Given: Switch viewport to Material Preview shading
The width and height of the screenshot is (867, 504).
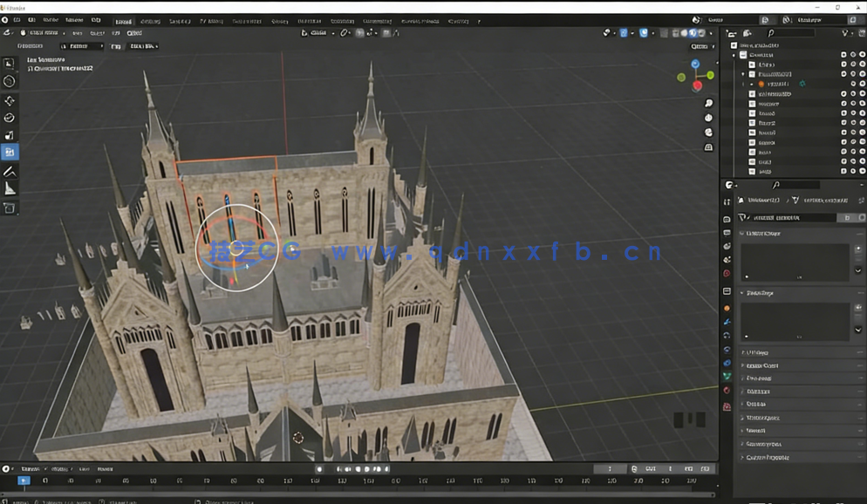Looking at the screenshot, I should click(693, 32).
